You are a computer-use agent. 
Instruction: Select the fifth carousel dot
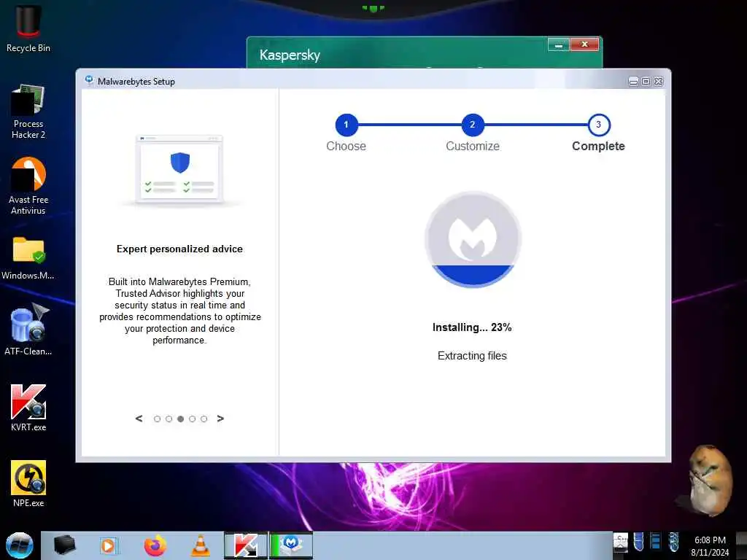(x=204, y=419)
